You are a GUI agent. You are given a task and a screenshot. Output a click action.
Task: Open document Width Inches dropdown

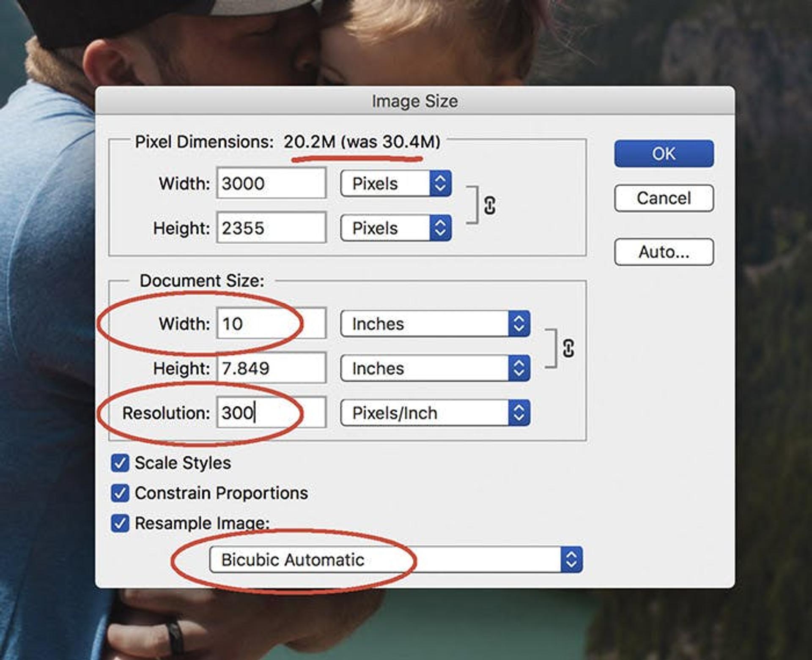point(435,324)
